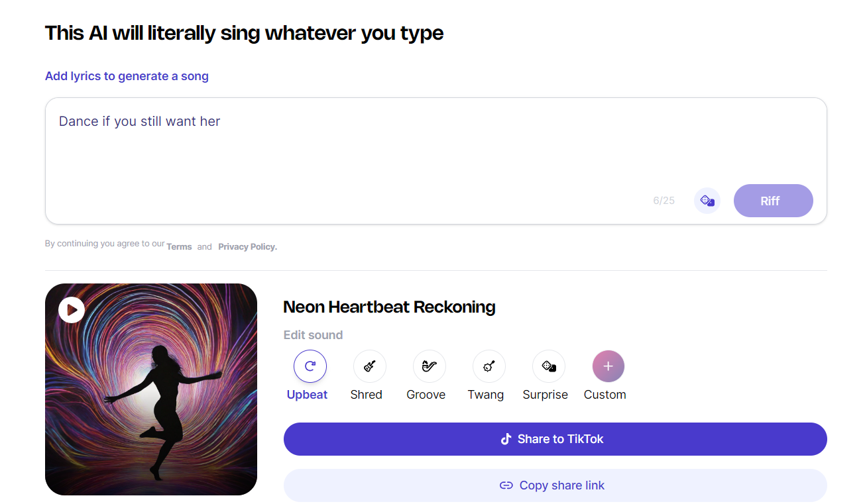Open the Custom sound plus button
The height and width of the screenshot is (504, 867).
coord(608,366)
